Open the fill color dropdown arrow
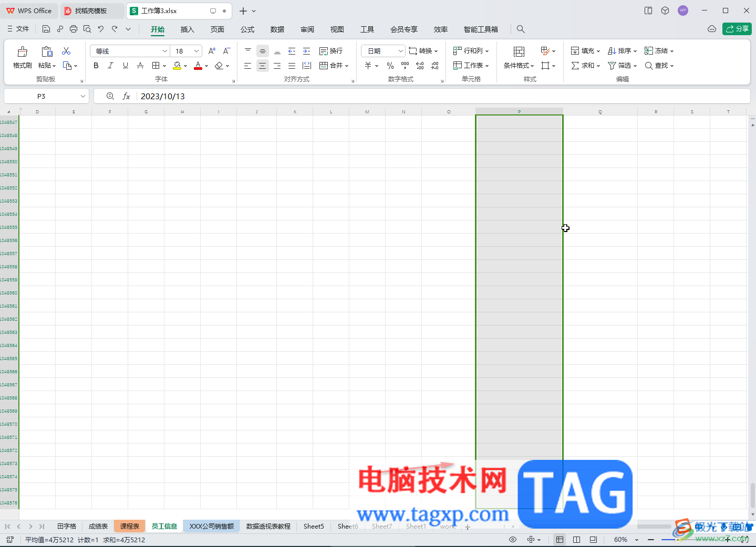756x547 pixels. click(185, 66)
